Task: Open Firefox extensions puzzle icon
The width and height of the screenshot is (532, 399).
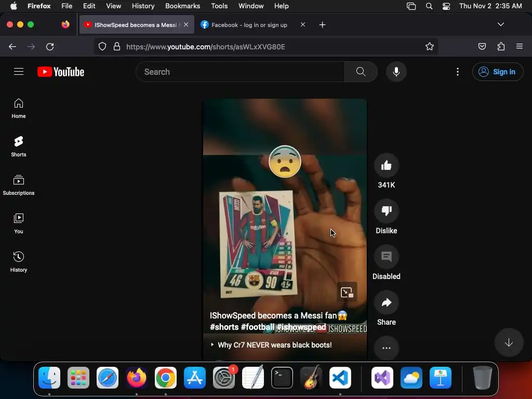Action: pyautogui.click(x=501, y=46)
